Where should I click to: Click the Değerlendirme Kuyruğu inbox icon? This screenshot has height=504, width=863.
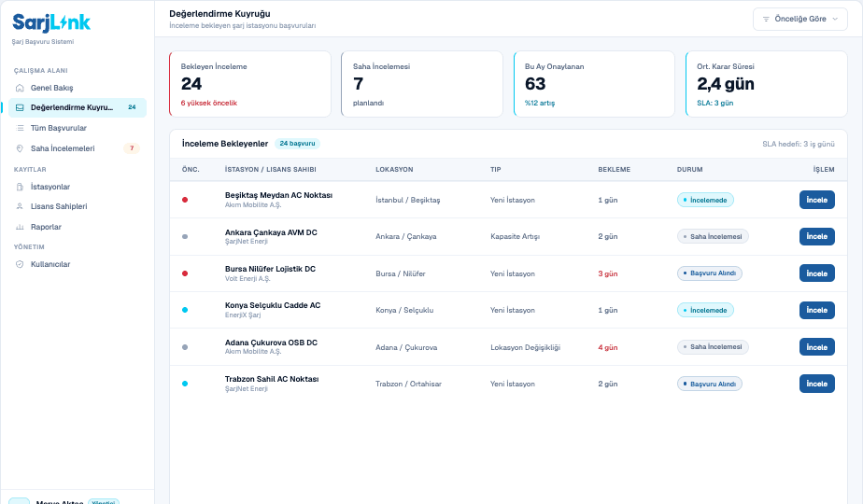click(x=20, y=108)
